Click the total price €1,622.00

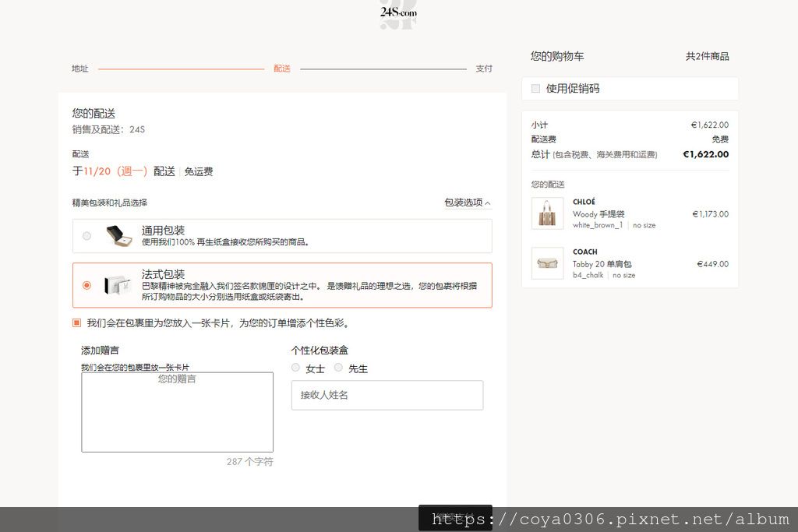[x=705, y=154]
